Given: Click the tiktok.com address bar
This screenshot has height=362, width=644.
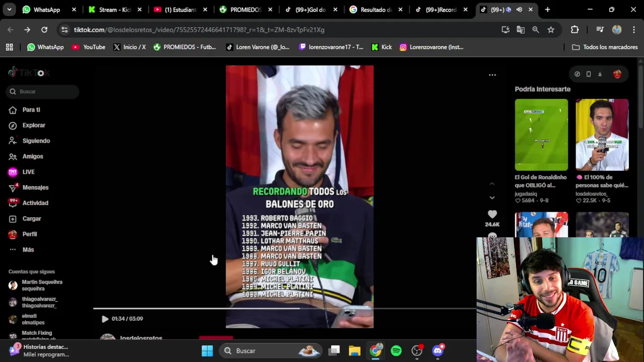Looking at the screenshot, I should [282, 30].
